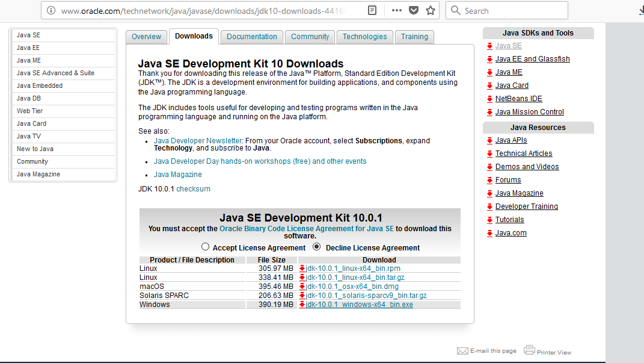The width and height of the screenshot is (644, 363).
Task: Select Accept License Agreement radio button
Action: [206, 247]
